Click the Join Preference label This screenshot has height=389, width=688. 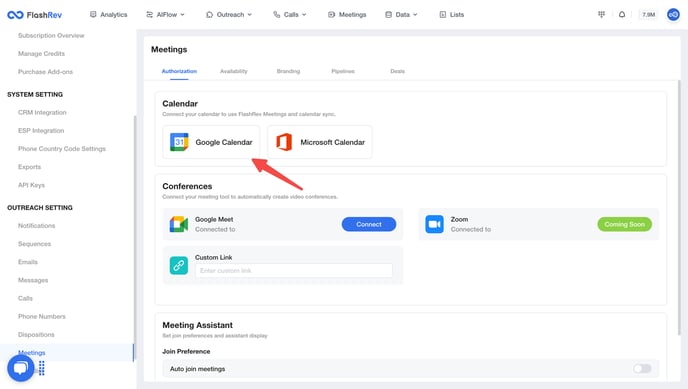[x=186, y=351]
